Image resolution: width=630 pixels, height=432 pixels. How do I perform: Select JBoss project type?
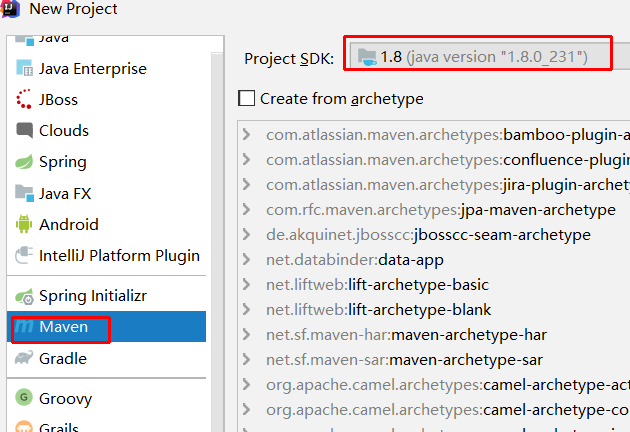[x=106, y=99]
